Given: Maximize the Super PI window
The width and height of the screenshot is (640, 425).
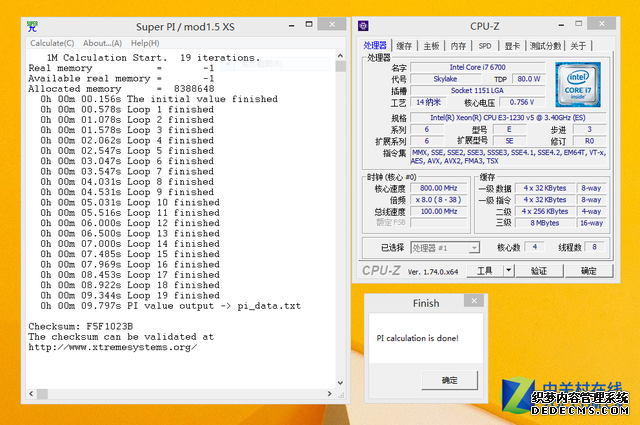Looking at the screenshot, I should coord(309,24).
